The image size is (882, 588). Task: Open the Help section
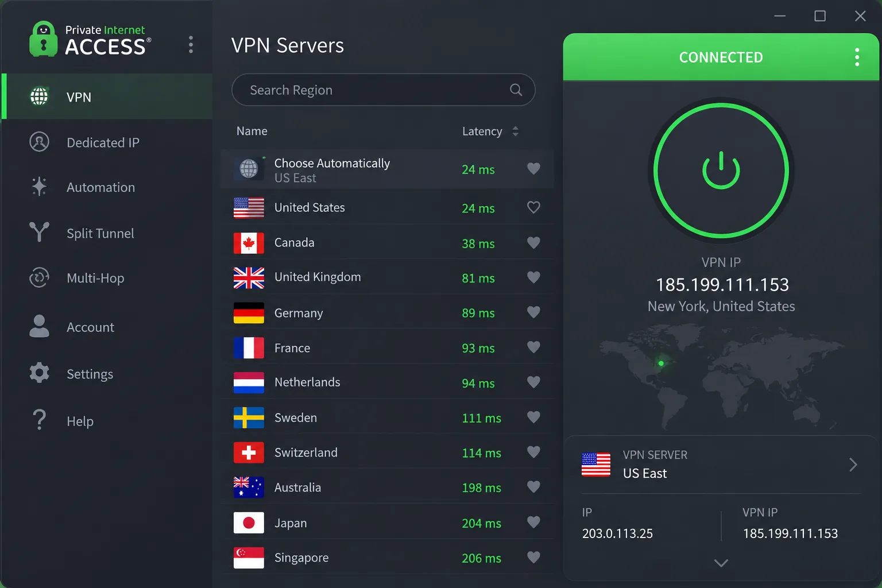pos(107,421)
